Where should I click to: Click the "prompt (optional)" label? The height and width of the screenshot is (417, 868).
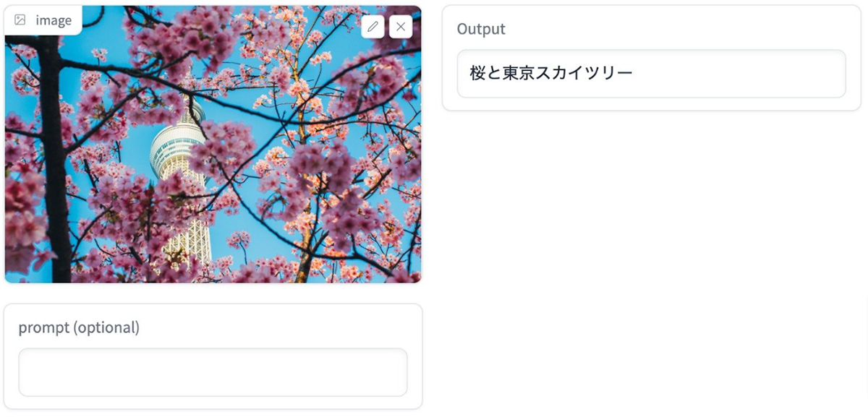[x=79, y=327]
